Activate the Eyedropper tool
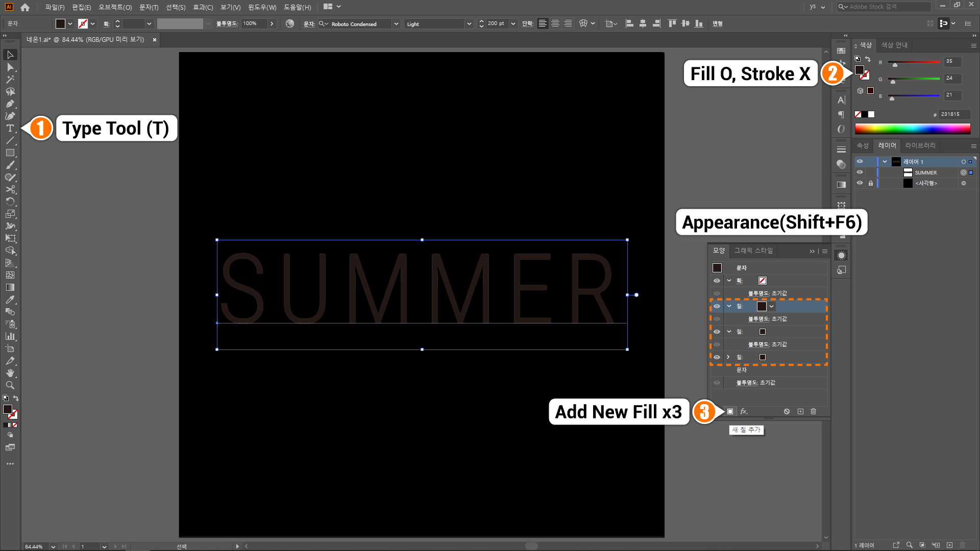Screen dimensions: 980x551 pyautogui.click(x=10, y=299)
